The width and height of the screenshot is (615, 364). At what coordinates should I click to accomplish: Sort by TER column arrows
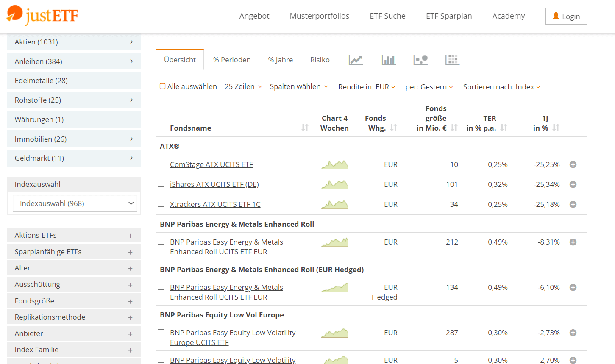pyautogui.click(x=504, y=128)
